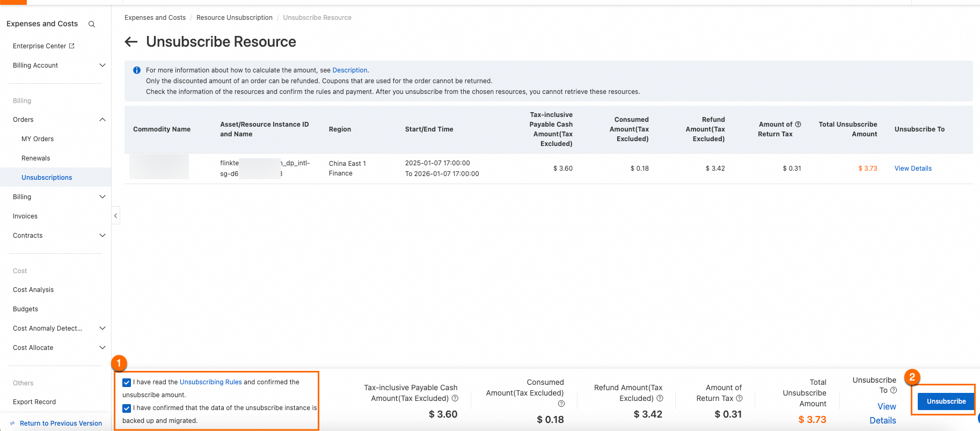Click the search icon beside Expenses and Costs
This screenshot has height=431, width=980.
(92, 24)
